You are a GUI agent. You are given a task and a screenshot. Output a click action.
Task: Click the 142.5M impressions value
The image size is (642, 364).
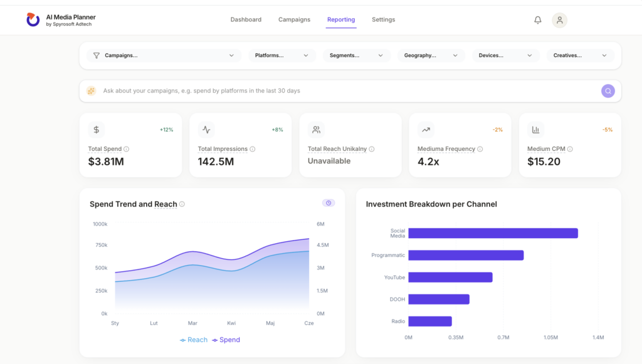[x=216, y=162]
